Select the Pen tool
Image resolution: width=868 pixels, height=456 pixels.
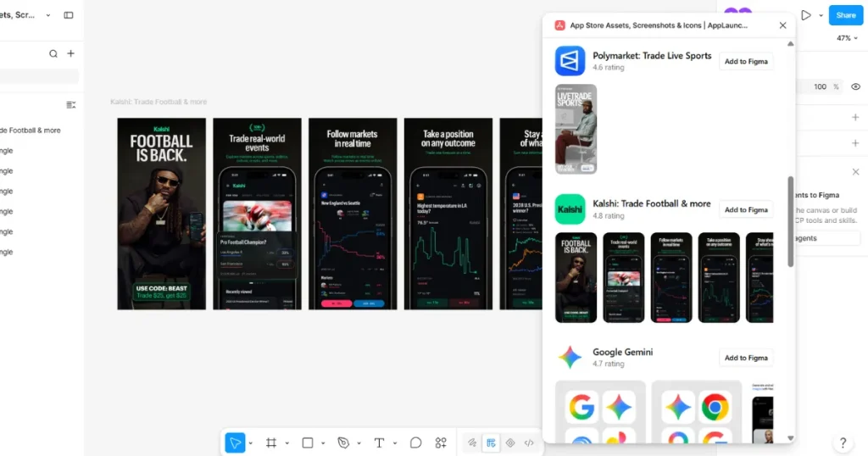point(343,442)
